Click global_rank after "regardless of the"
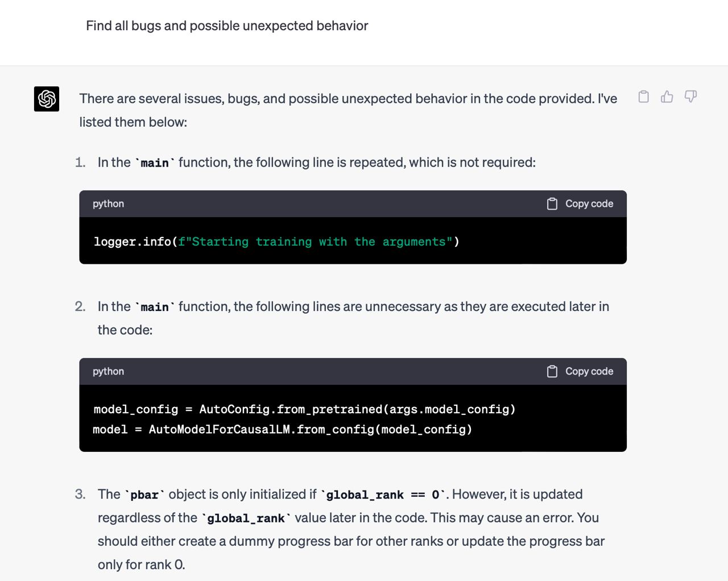Image resolution: width=728 pixels, height=581 pixels. click(246, 518)
